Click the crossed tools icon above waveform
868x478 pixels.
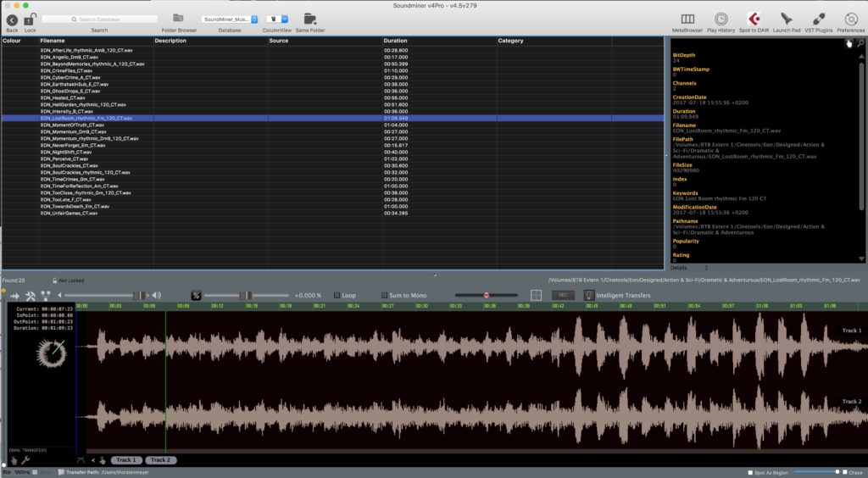pos(31,296)
